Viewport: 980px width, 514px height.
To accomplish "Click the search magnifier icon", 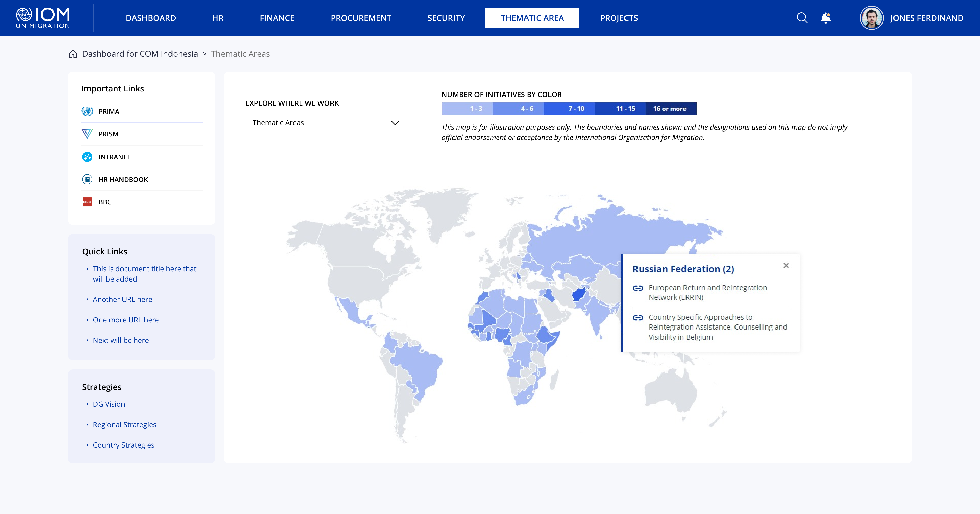I will pos(802,18).
